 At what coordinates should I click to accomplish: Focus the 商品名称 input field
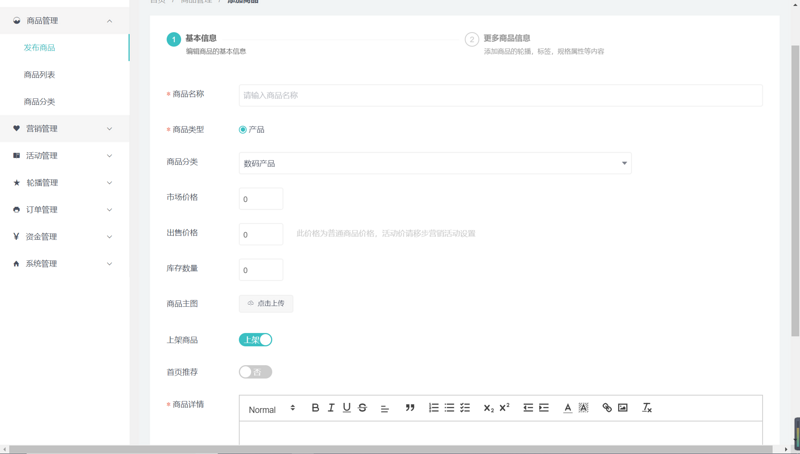click(x=501, y=95)
